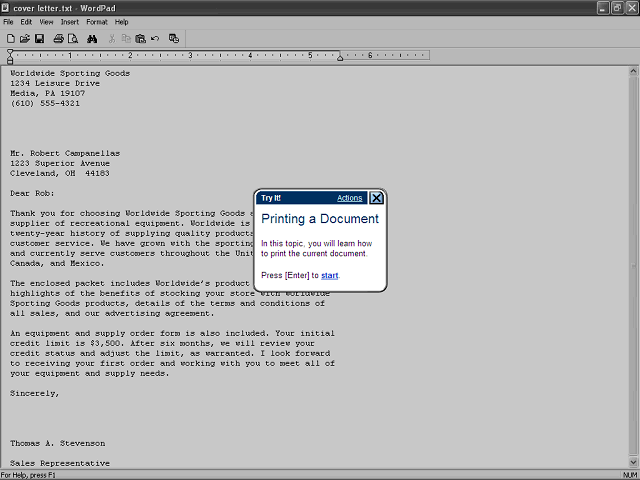Click the '1223 Superior Avenue' line

pos(60,163)
